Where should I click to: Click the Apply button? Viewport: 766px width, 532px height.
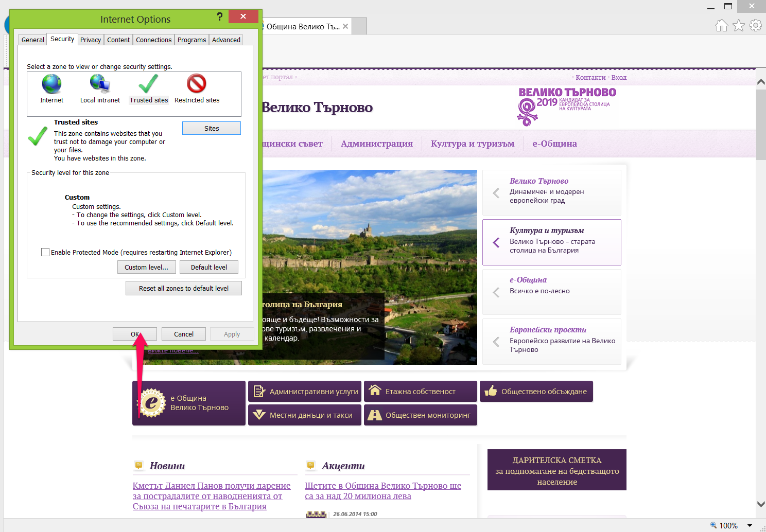click(232, 334)
